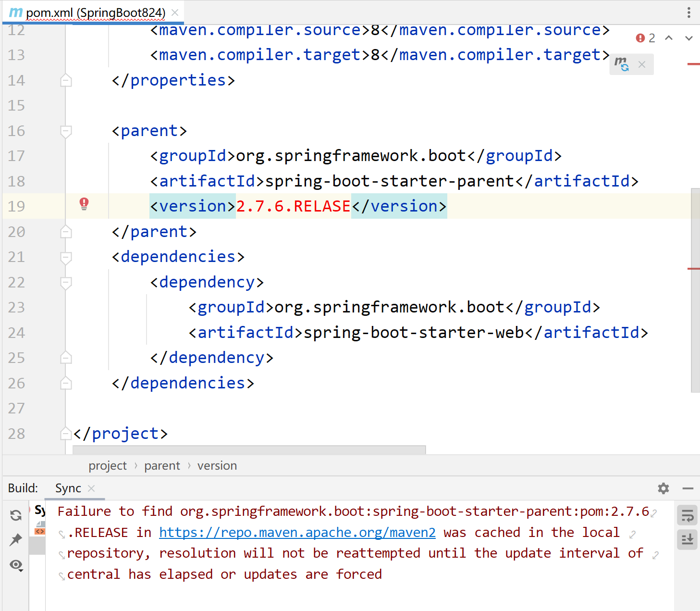Click the error count indicator showing 2
The width and height of the screenshot is (700, 611).
tap(645, 38)
